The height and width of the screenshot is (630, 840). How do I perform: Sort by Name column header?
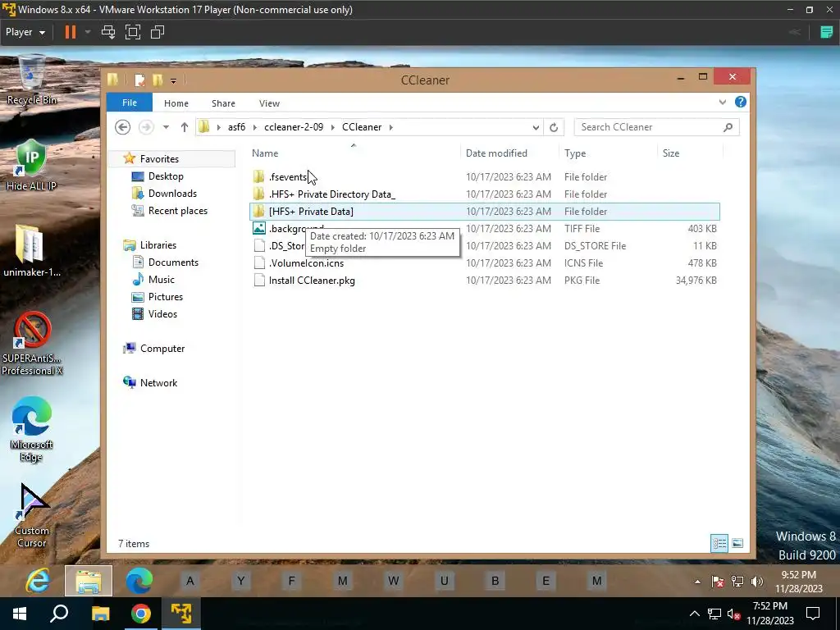pyautogui.click(x=354, y=153)
